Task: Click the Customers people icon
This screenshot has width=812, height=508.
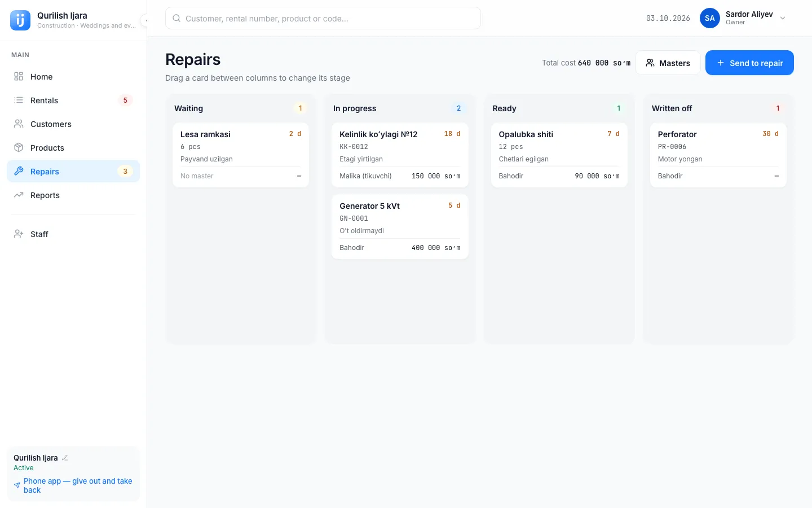Action: [19, 124]
